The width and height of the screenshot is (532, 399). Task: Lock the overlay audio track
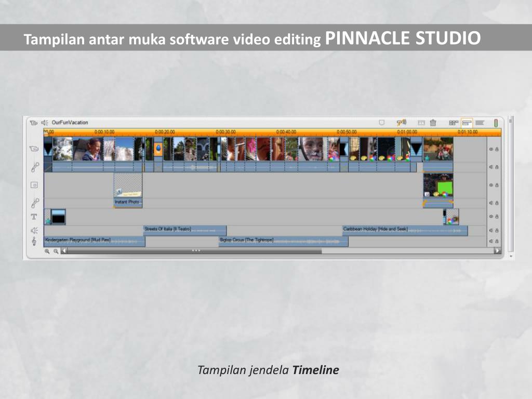(x=497, y=203)
